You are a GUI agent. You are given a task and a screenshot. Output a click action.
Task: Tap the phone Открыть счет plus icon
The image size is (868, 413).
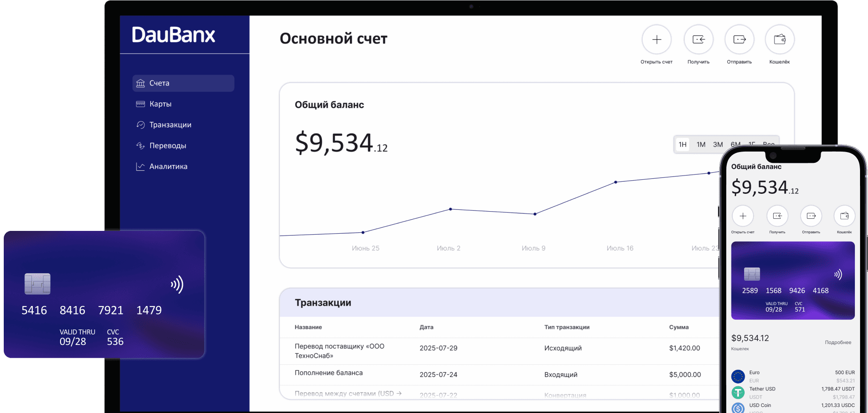point(743,216)
